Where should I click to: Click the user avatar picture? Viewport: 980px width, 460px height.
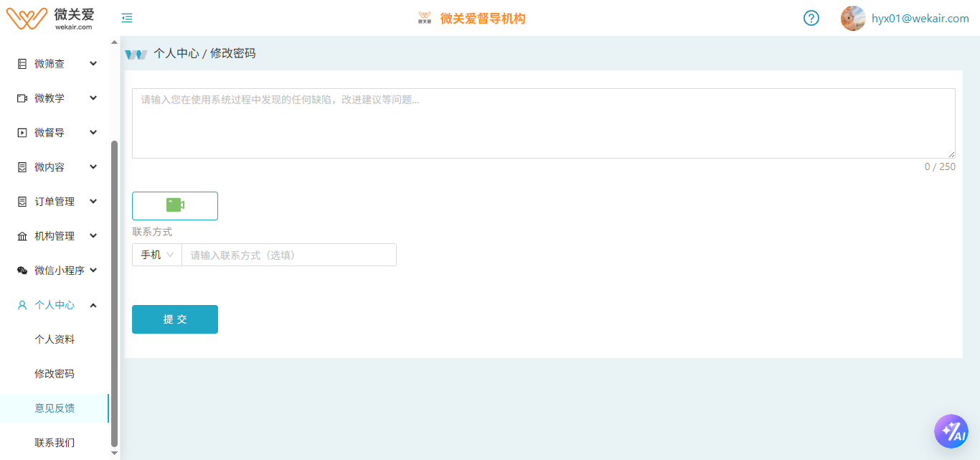852,19
